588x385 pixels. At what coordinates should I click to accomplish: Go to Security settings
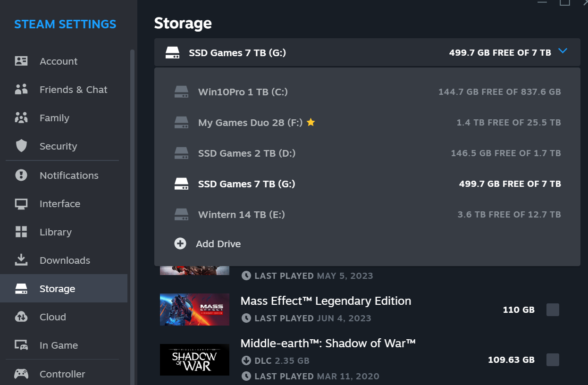pos(64,146)
